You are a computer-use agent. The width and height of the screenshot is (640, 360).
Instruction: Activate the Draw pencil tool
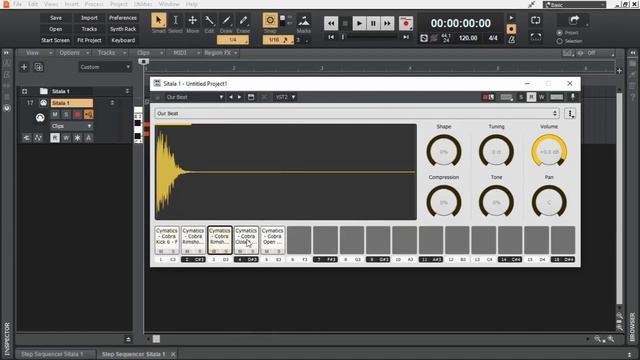tap(226, 20)
